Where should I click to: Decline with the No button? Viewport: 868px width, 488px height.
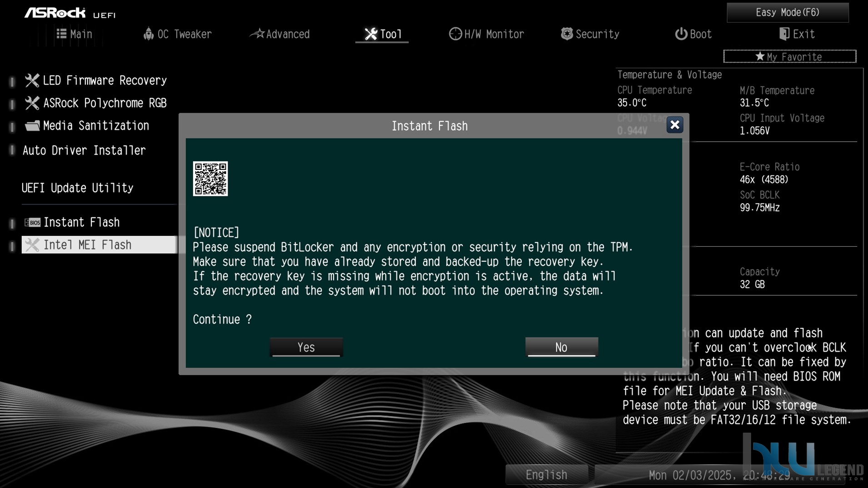(x=561, y=347)
